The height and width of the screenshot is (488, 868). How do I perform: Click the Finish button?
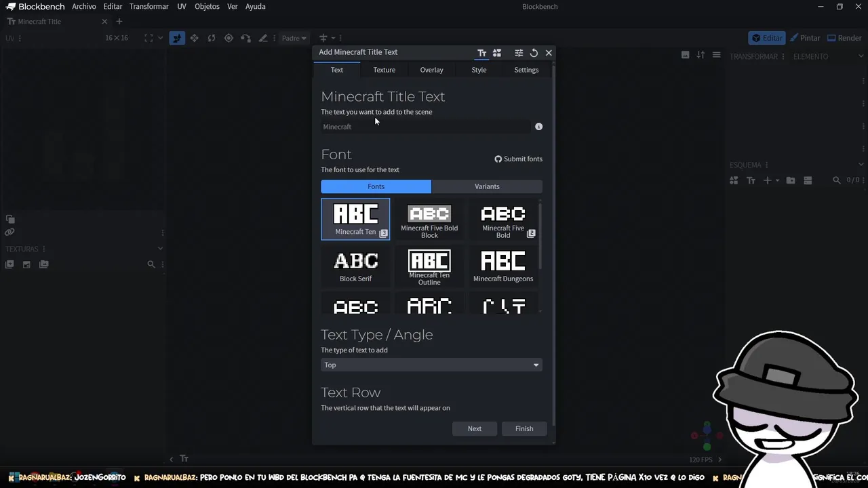[524, 428]
